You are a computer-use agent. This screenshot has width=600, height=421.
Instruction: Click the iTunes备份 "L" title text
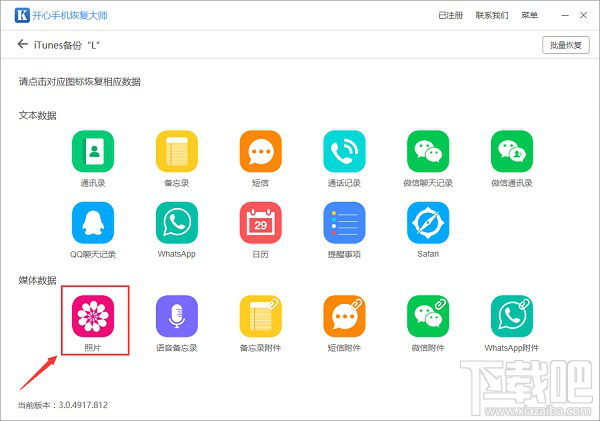67,45
